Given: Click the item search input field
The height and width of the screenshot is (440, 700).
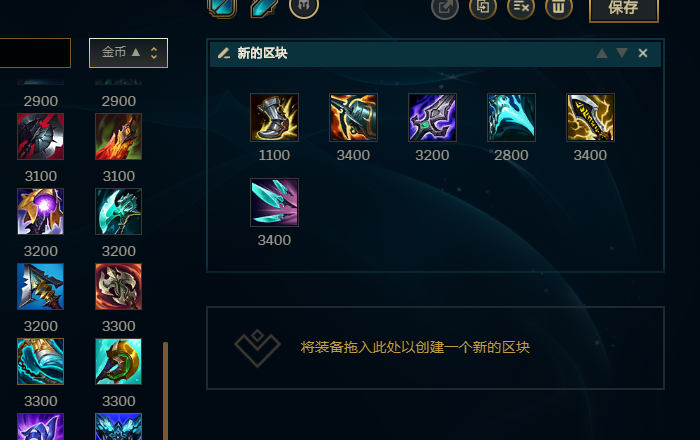Looking at the screenshot, I should [x=35, y=53].
